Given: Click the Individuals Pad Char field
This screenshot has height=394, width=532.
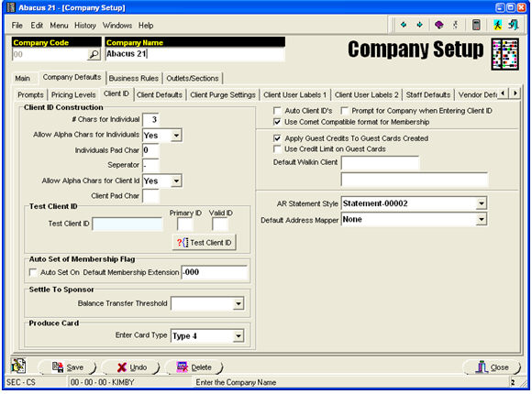Looking at the screenshot, I should [x=150, y=150].
